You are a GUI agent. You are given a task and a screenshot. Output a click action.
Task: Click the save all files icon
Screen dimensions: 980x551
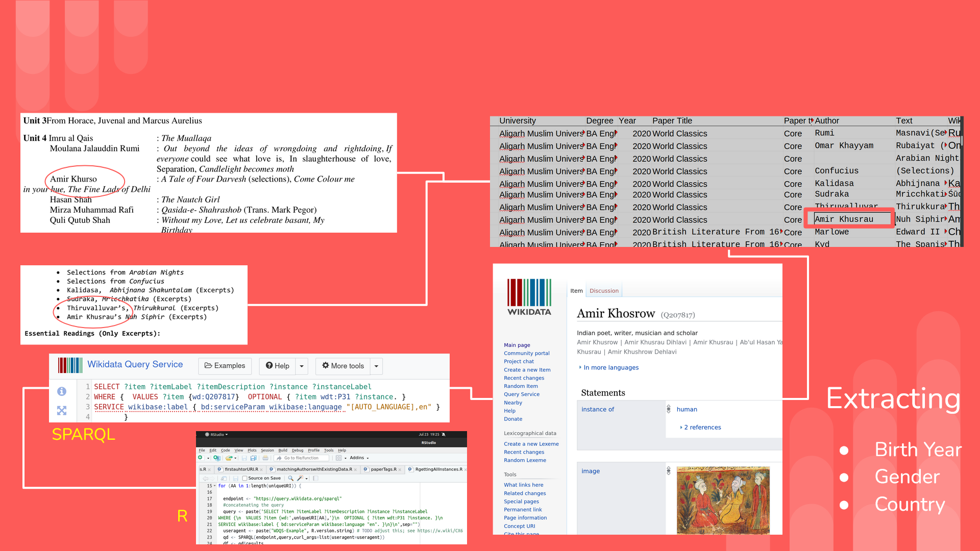coord(253,458)
